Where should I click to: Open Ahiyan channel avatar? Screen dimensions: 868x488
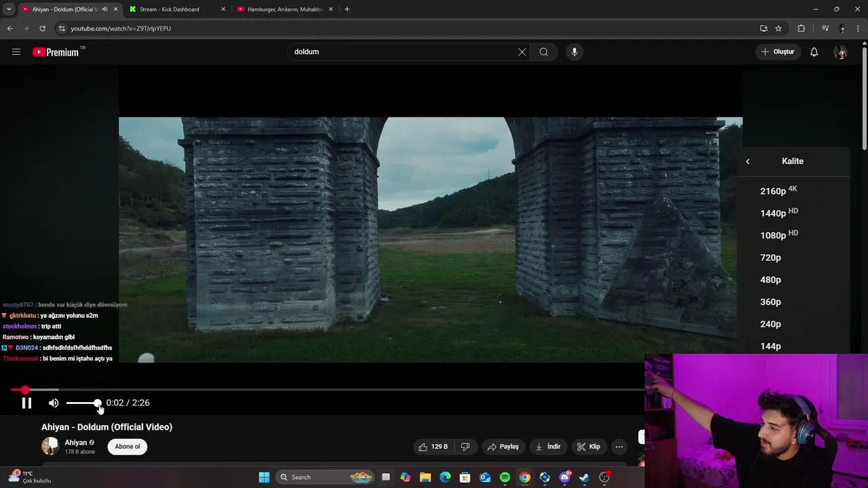[x=50, y=446]
